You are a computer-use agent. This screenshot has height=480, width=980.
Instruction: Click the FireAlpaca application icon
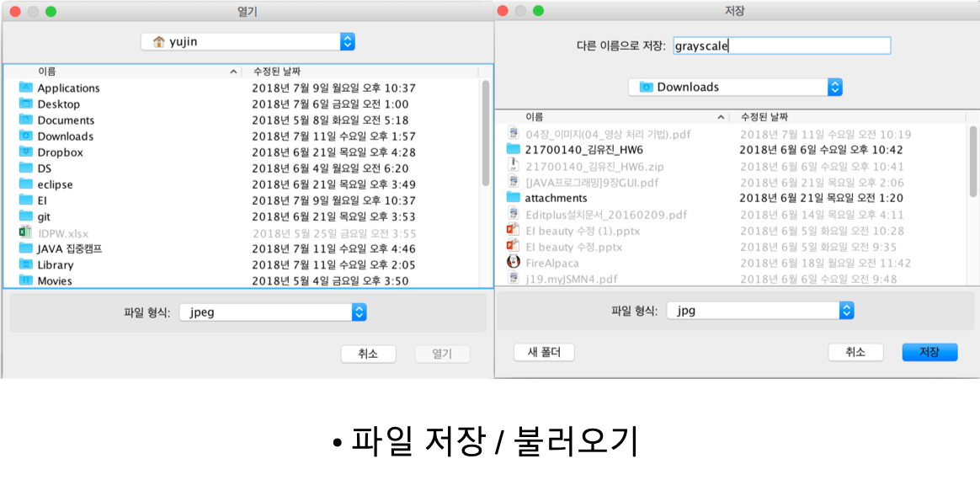513,263
